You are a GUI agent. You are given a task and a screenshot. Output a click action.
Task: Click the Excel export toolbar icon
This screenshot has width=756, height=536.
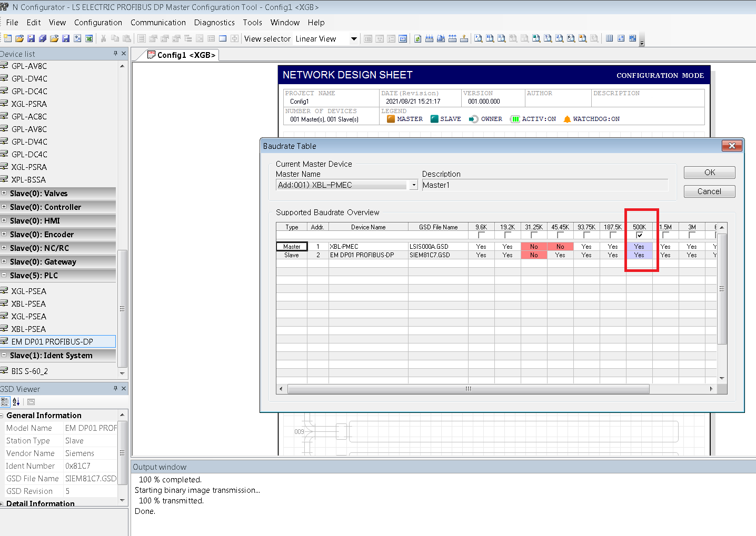coord(89,38)
